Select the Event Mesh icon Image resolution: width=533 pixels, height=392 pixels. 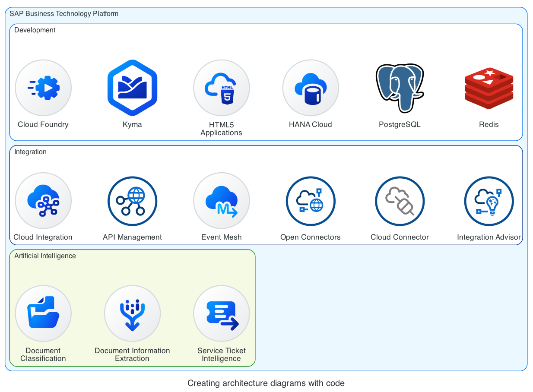(221, 200)
